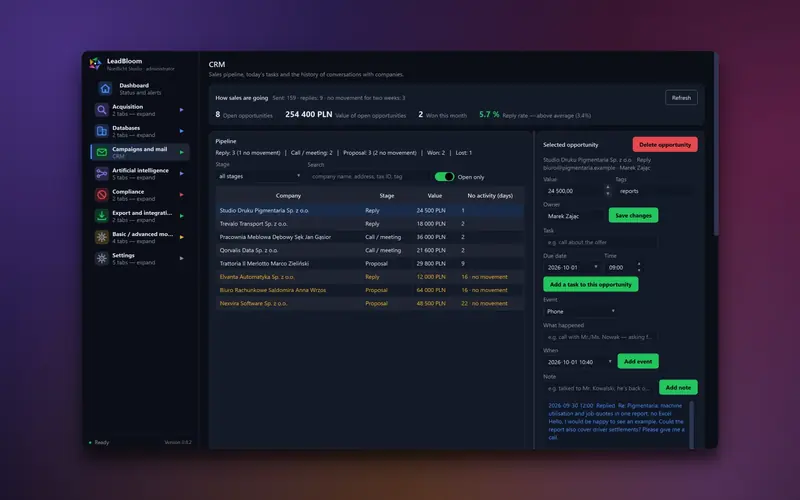Focus the Tags input field
The image size is (800, 500).
pos(656,191)
